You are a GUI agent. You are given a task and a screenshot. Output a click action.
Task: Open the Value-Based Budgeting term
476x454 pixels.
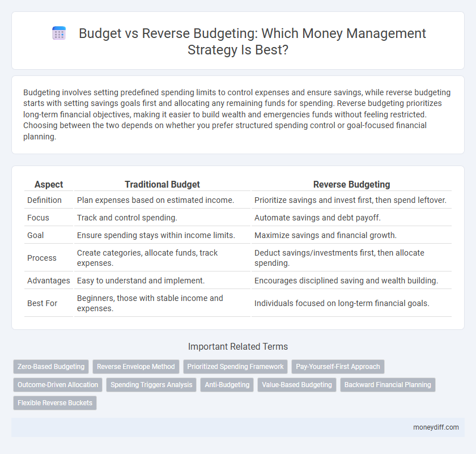coord(297,385)
